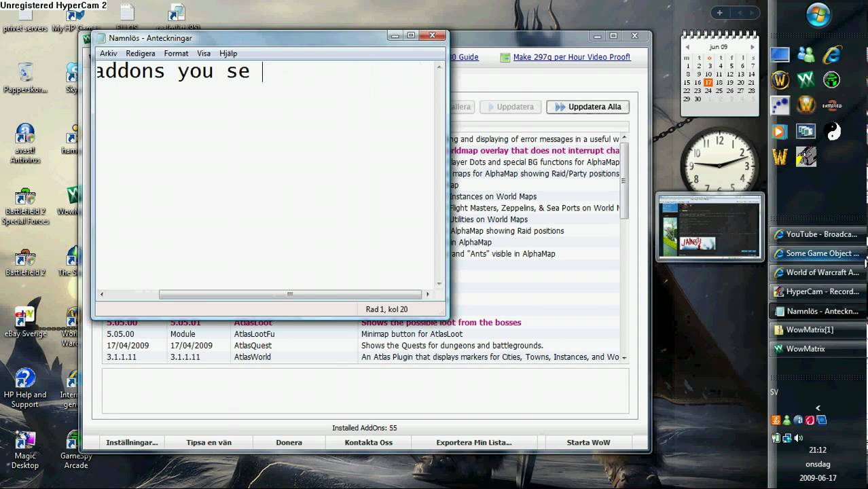Image resolution: width=868 pixels, height=489 pixels.
Task: Click the 21:12 taskbar clock
Action: (x=818, y=450)
